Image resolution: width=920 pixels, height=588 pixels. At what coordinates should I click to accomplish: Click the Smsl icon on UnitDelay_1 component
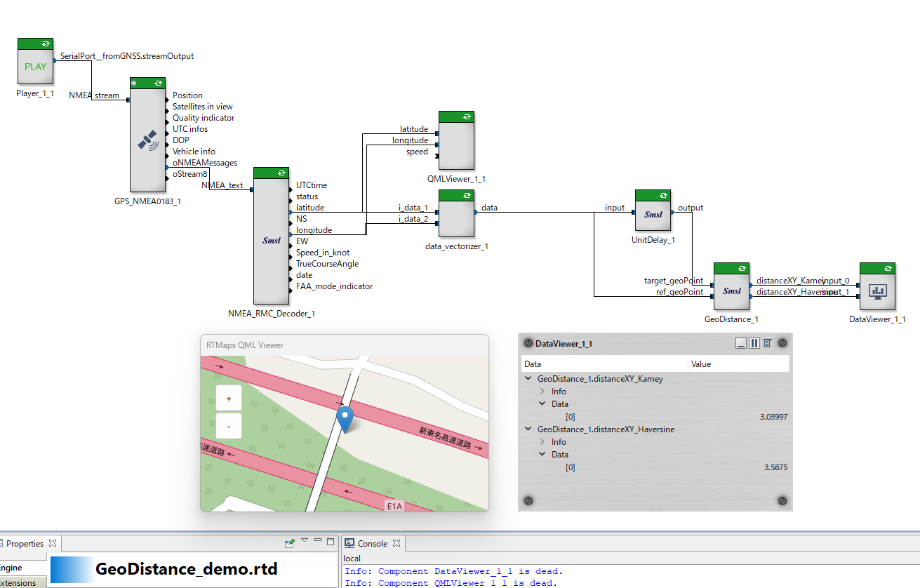653,214
